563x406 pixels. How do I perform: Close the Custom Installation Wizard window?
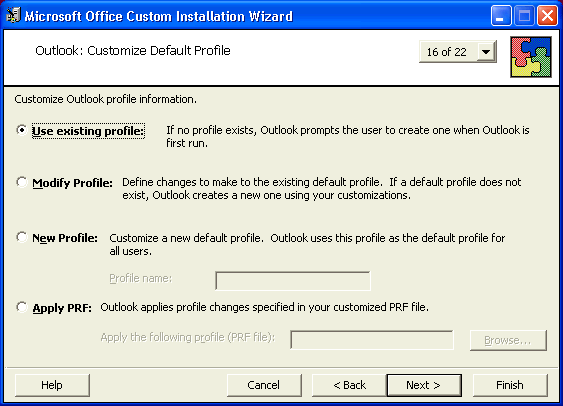pyautogui.click(x=547, y=15)
